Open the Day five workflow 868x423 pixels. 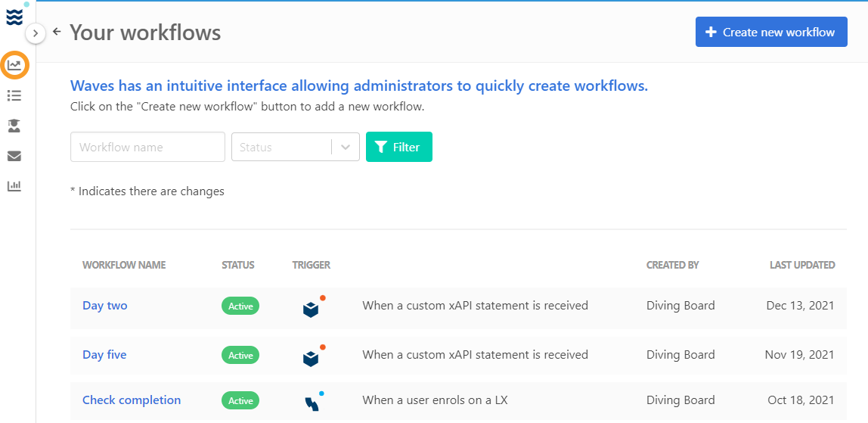[104, 355]
